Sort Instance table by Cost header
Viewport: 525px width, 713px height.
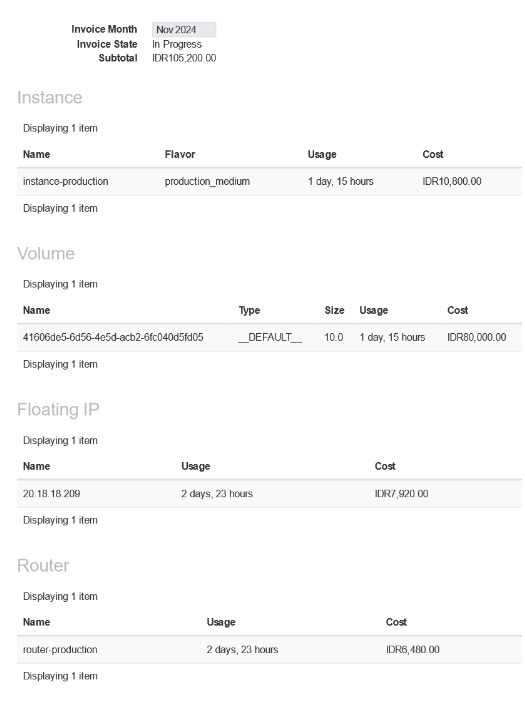coord(432,155)
